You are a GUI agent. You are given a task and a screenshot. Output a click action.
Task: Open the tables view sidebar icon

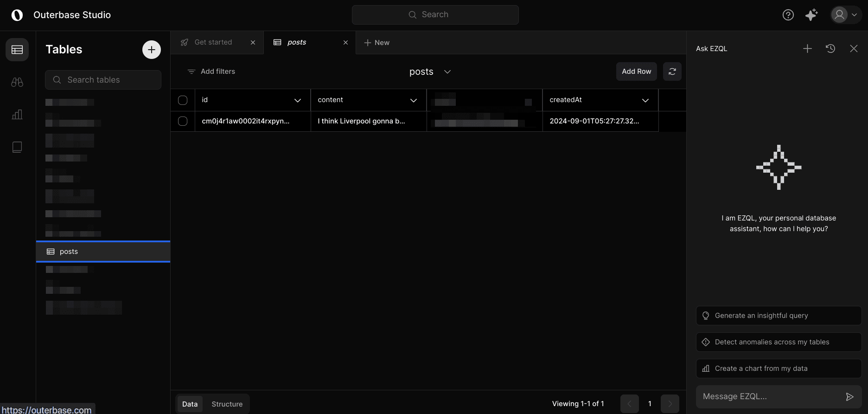[17, 50]
